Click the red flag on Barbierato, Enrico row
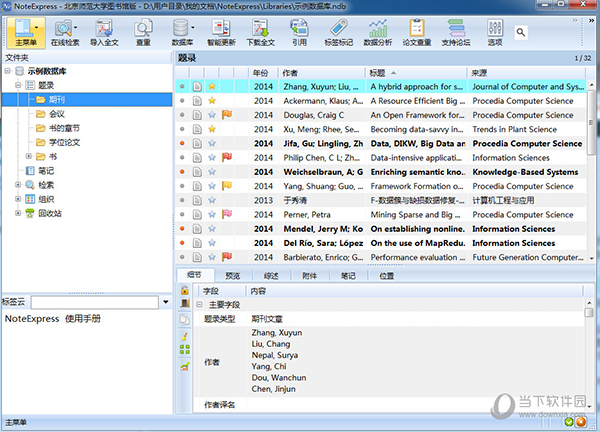Screen dimensions: 600x432 [x=227, y=256]
